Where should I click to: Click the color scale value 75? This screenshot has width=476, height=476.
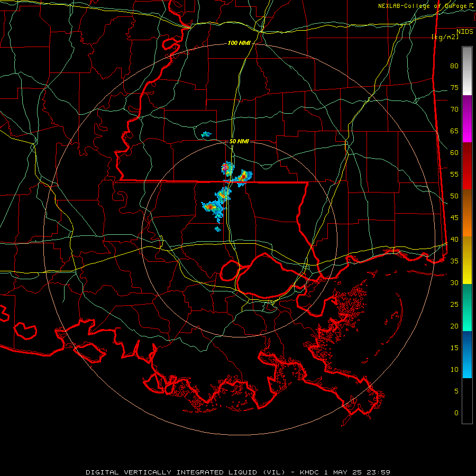[x=454, y=88]
